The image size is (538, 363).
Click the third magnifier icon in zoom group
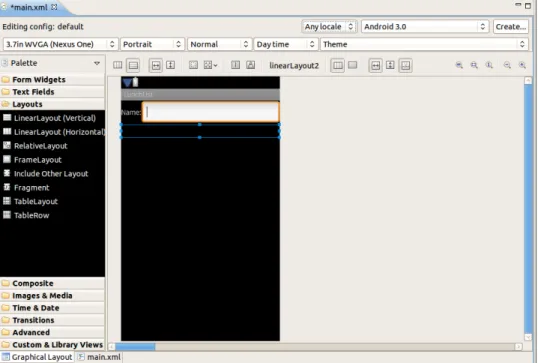(x=489, y=65)
